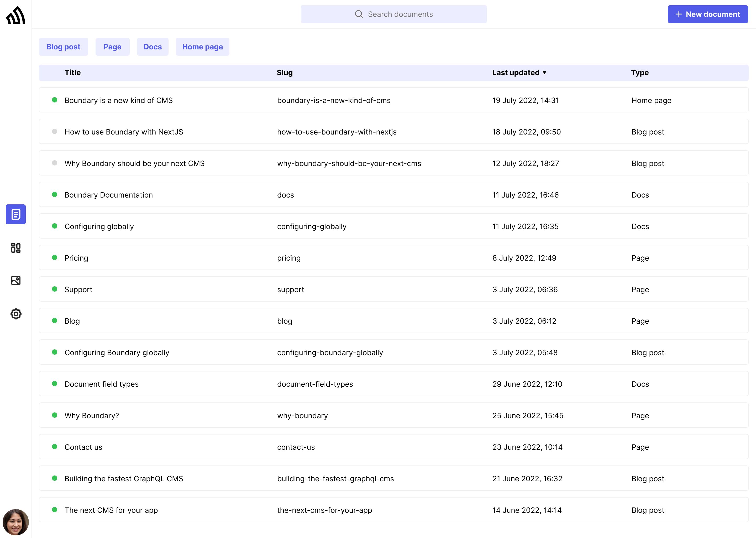Image resolution: width=756 pixels, height=538 pixels.
Task: Open 'Document field types' title
Action: (102, 384)
